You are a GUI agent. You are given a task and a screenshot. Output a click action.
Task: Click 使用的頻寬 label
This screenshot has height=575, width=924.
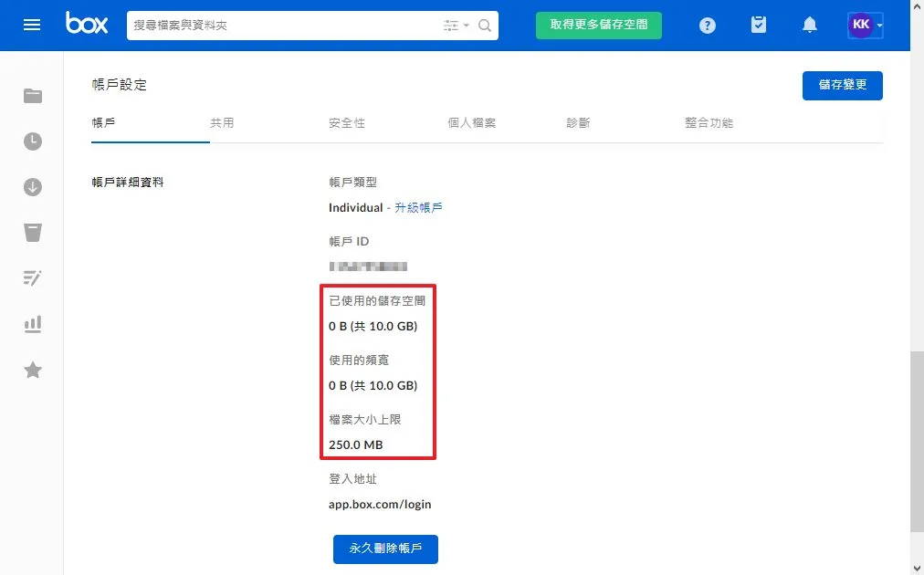pos(359,360)
